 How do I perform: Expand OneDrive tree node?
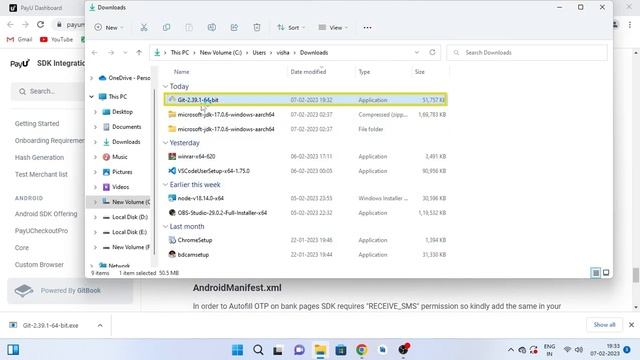[91, 78]
